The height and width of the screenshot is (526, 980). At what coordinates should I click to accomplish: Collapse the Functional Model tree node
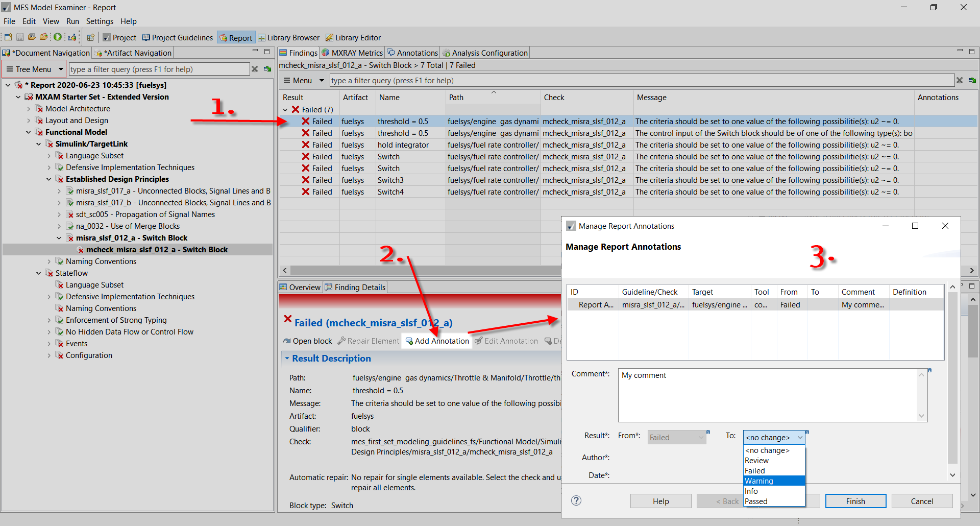tap(29, 132)
